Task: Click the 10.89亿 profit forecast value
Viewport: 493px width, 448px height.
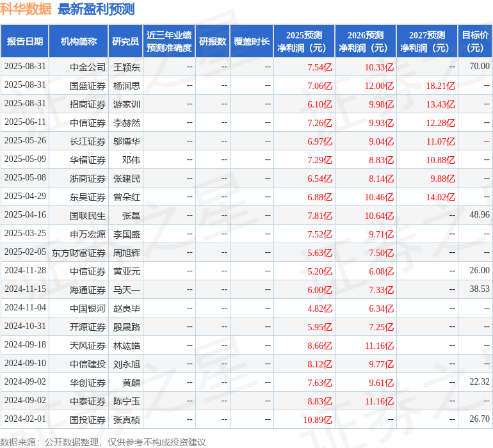Action: (318, 419)
